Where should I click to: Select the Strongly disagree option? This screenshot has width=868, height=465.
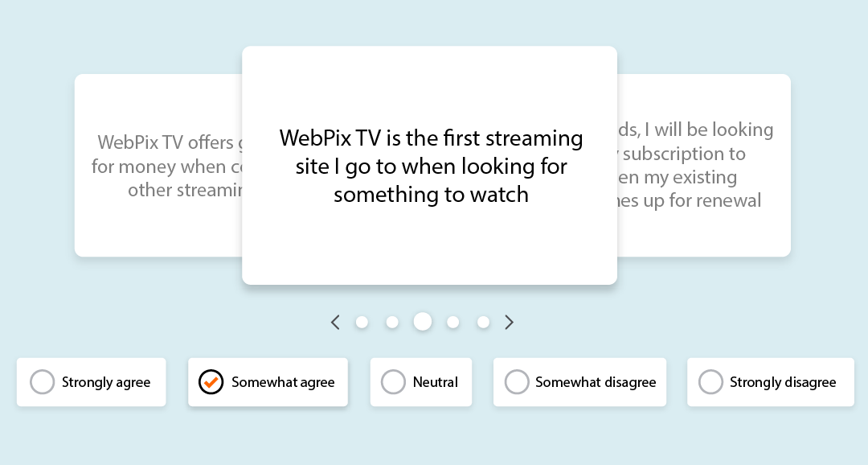(x=711, y=382)
